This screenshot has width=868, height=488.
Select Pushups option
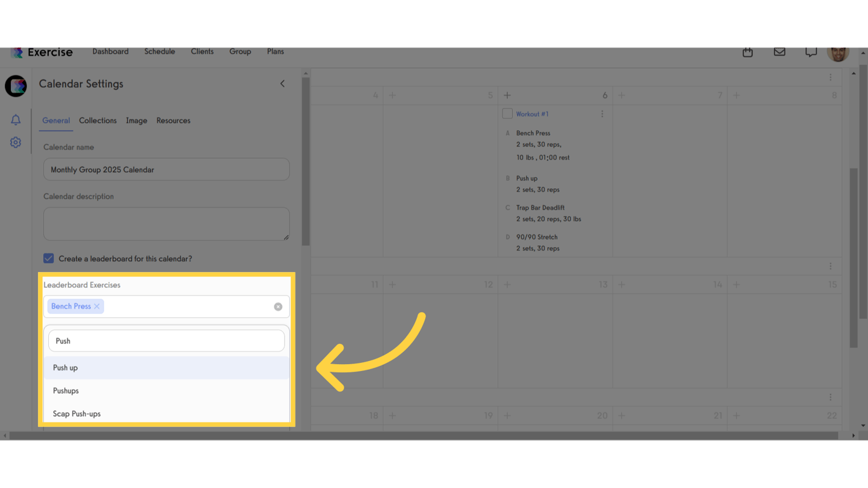tap(166, 391)
